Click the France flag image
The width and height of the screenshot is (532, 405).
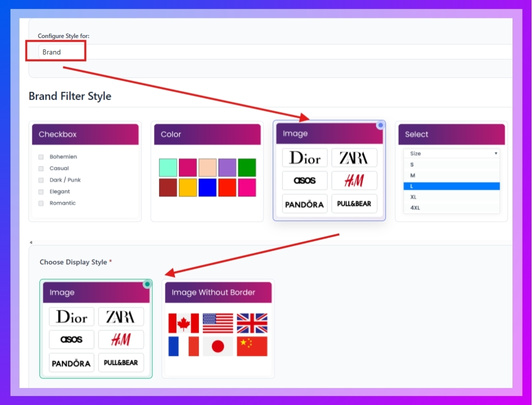(184, 346)
